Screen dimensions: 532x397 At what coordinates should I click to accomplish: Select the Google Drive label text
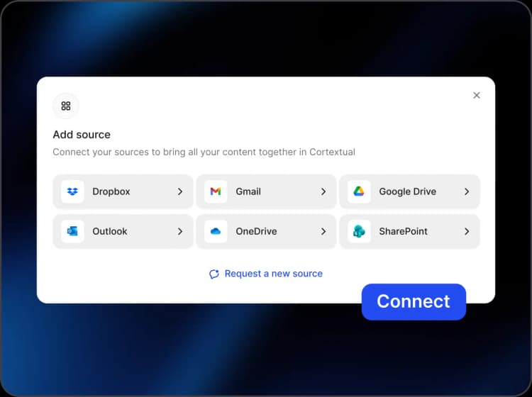tap(407, 191)
